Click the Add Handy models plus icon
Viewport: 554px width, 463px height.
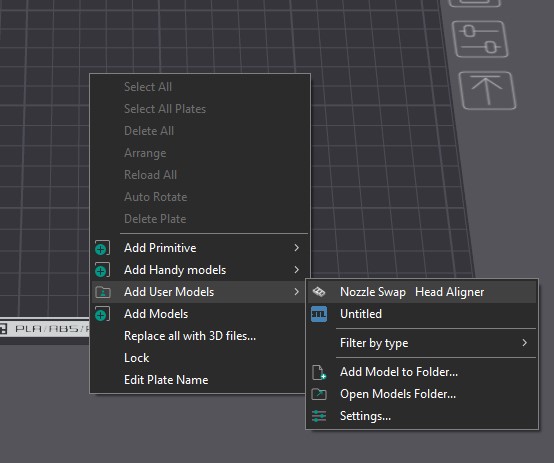[102, 270]
